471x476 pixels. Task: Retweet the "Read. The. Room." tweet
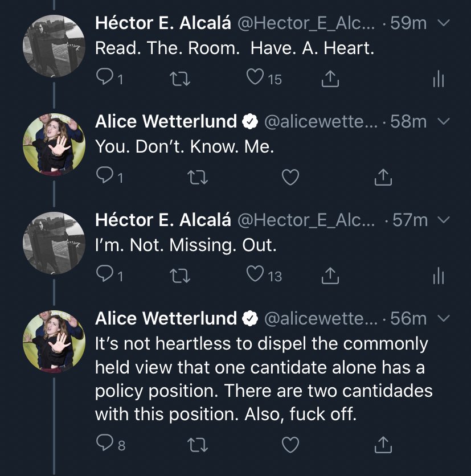pos(181,79)
